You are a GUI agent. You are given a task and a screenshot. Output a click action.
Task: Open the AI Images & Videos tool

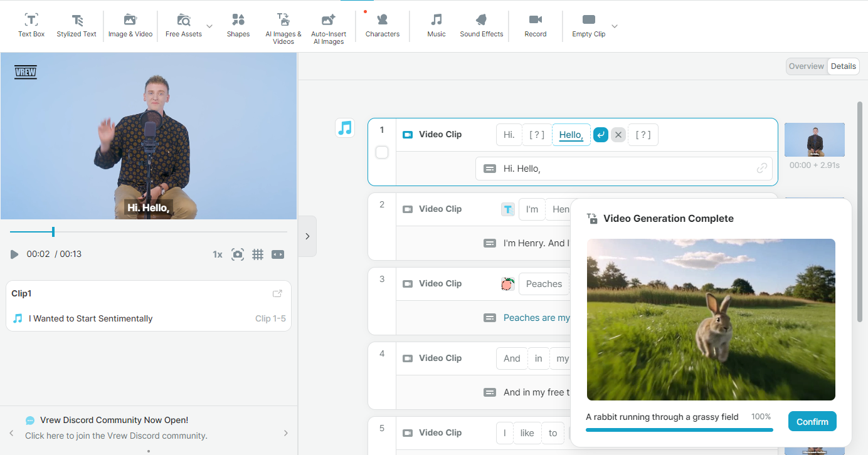pyautogui.click(x=283, y=28)
